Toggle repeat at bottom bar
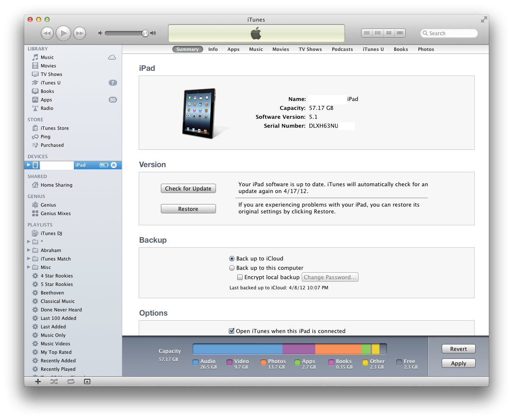 point(71,381)
